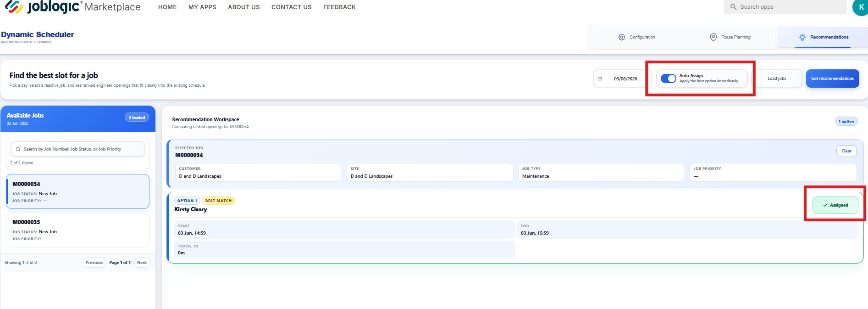Click the job number search field
Image resolution: width=868 pixels, height=309 pixels.
(x=77, y=149)
